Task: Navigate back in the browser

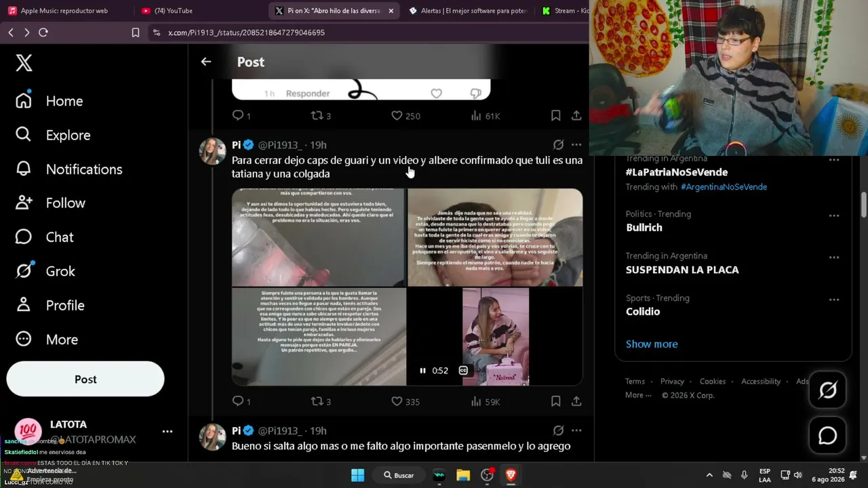Action: pos(11,33)
